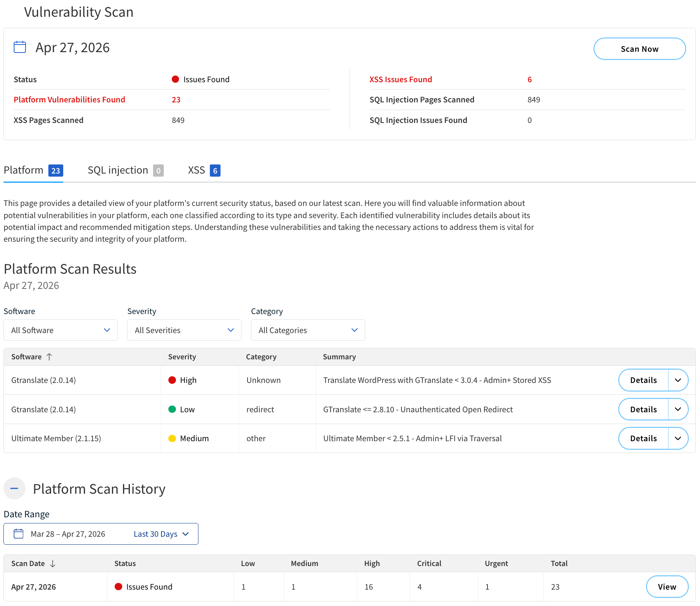Image resolution: width=700 pixels, height=606 pixels.
Task: Click SQL Injection Issues Found label
Action: pos(418,120)
